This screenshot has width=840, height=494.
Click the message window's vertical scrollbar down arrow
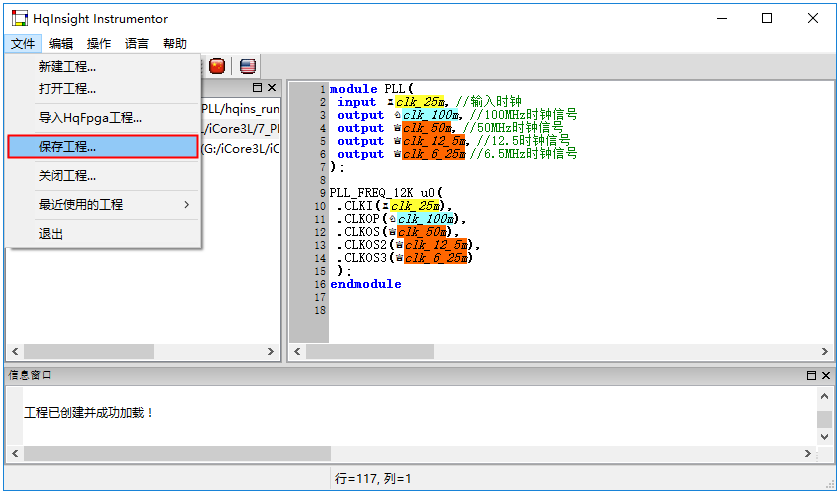click(x=824, y=437)
